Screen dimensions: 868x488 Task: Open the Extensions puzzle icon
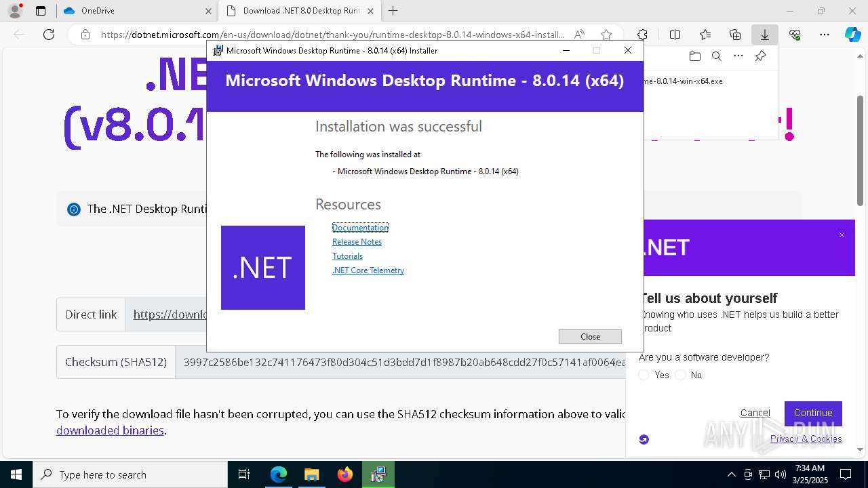642,35
